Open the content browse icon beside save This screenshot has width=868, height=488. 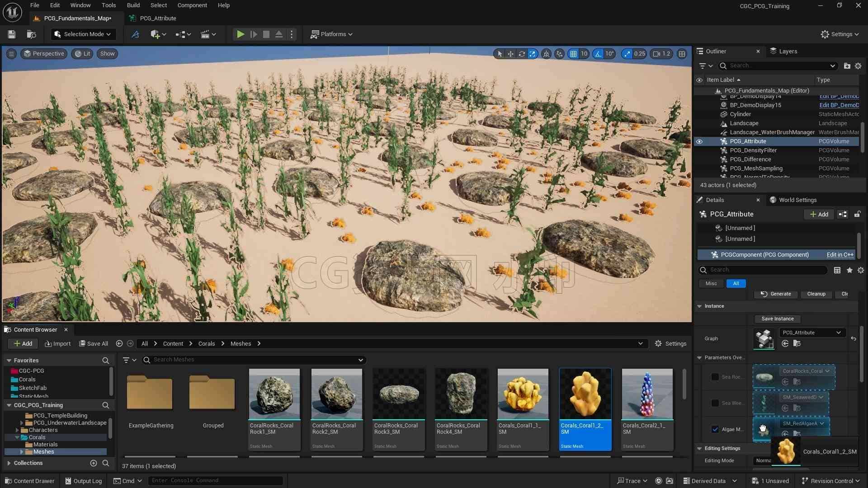point(31,34)
